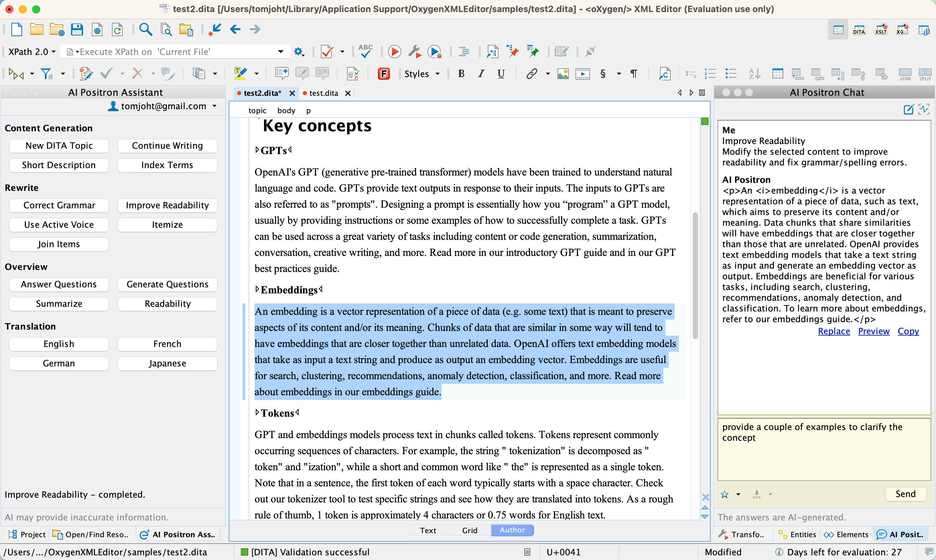The image size is (936, 560).
Task: Collapse the Embeddings section triangle
Action: point(257,289)
